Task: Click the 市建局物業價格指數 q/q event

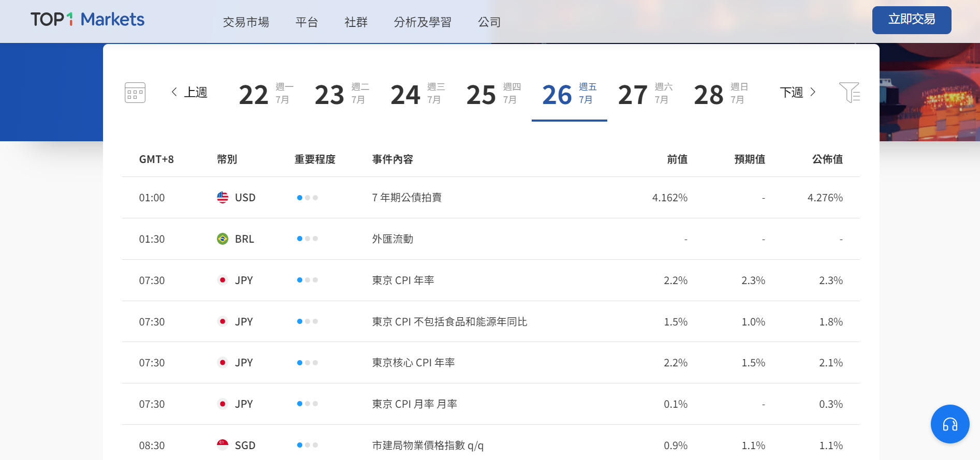Action: tap(428, 446)
